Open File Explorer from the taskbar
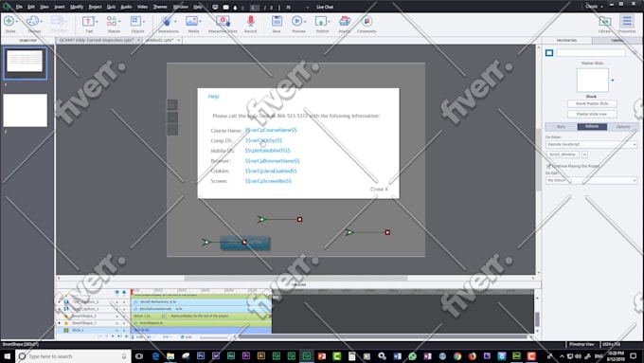Screen dimensions: 644x363 pos(170,356)
